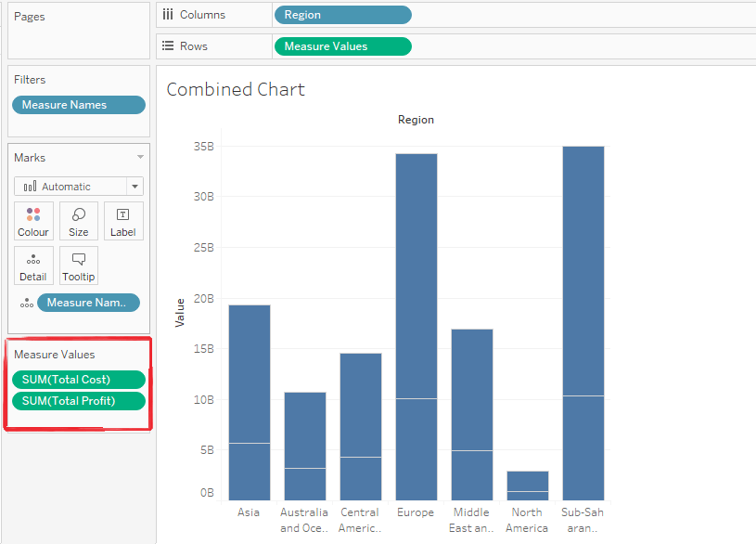Viewport: 756px width, 544px height.
Task: Click the 5B axis tick label
Action: click(x=208, y=450)
